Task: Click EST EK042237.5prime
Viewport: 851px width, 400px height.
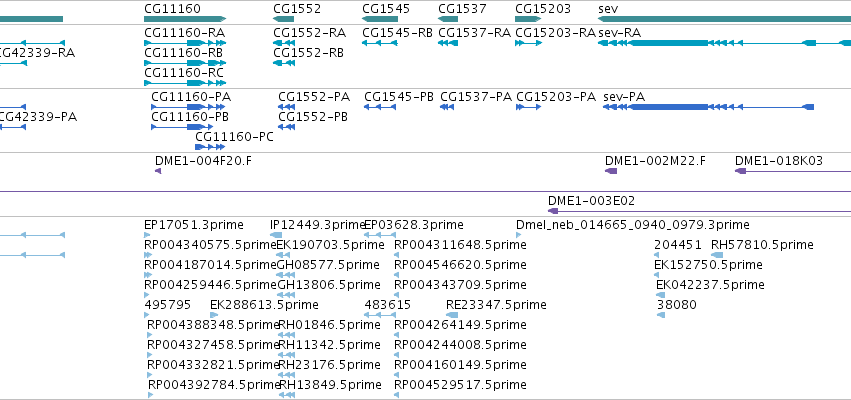Action: coord(710,285)
